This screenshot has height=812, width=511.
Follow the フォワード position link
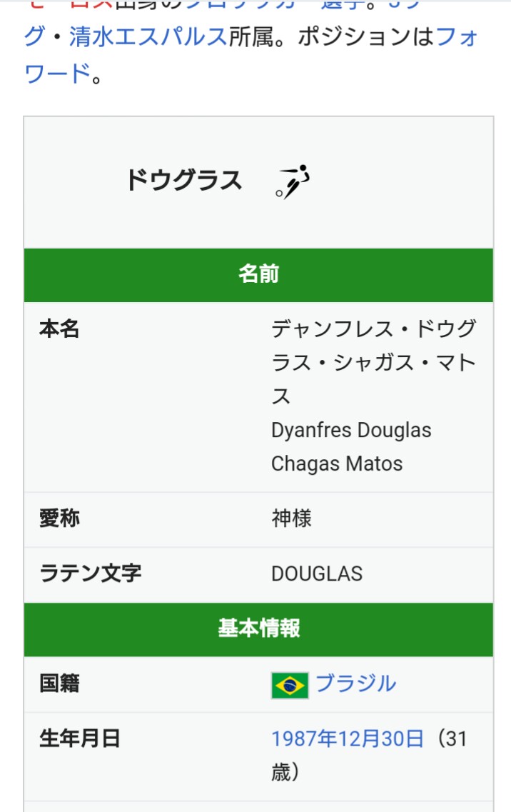click(x=455, y=37)
